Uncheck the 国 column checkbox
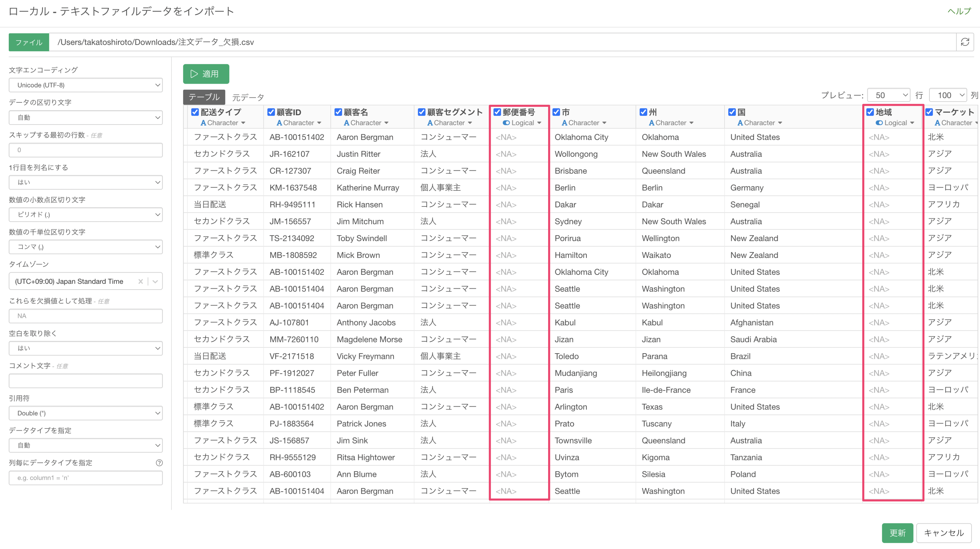The height and width of the screenshot is (549, 980). click(732, 112)
